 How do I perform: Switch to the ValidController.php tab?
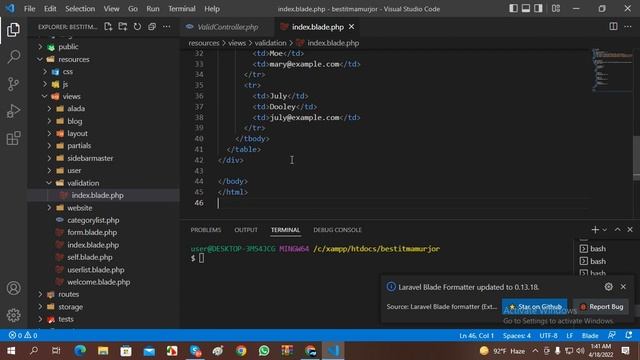pos(227,27)
